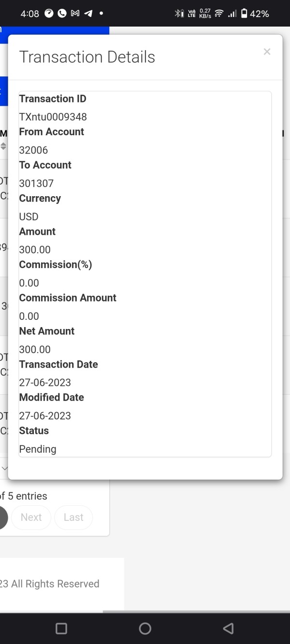Open recent apps with square button
Screen dimensions: 290x644
(61, 628)
